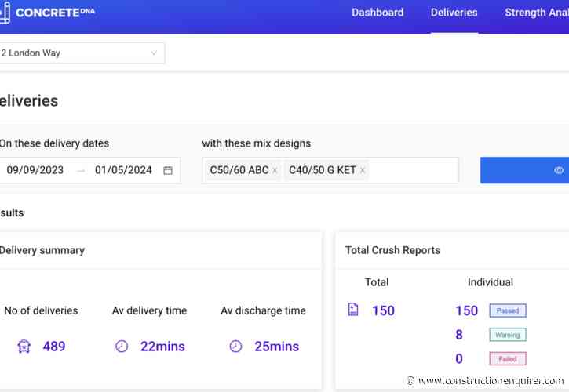Open the Strength Analysis tab

[x=537, y=13]
